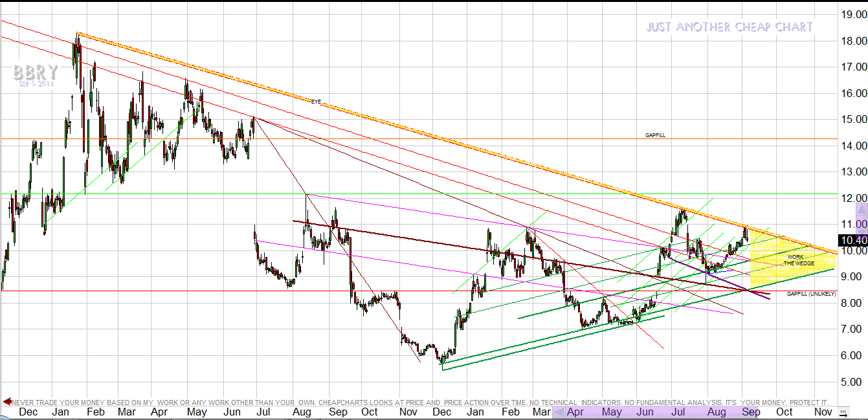Viewport: 868px width, 420px height.
Task: Select the 5.00 price axis label
Action: tap(854, 382)
